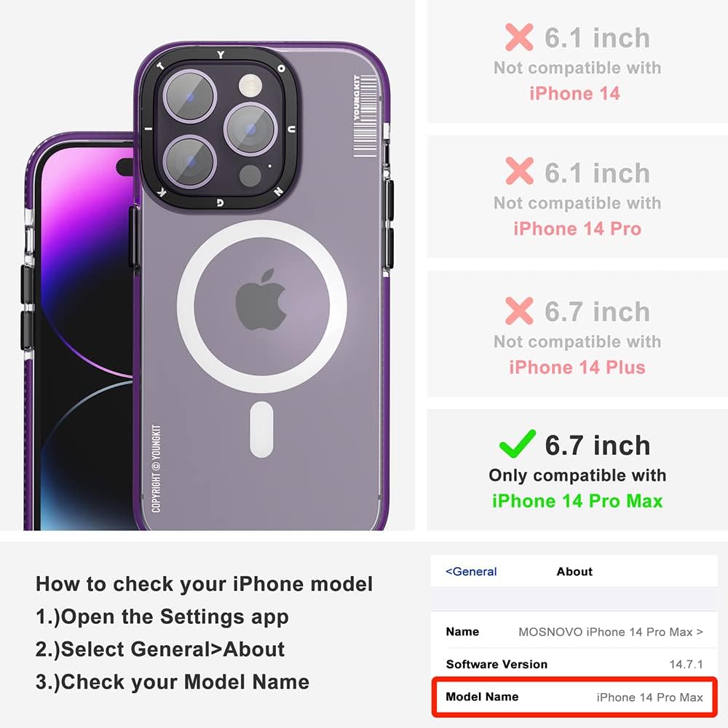Click the COPYRIGHT YOUNGKIT text on the case

coord(157,468)
